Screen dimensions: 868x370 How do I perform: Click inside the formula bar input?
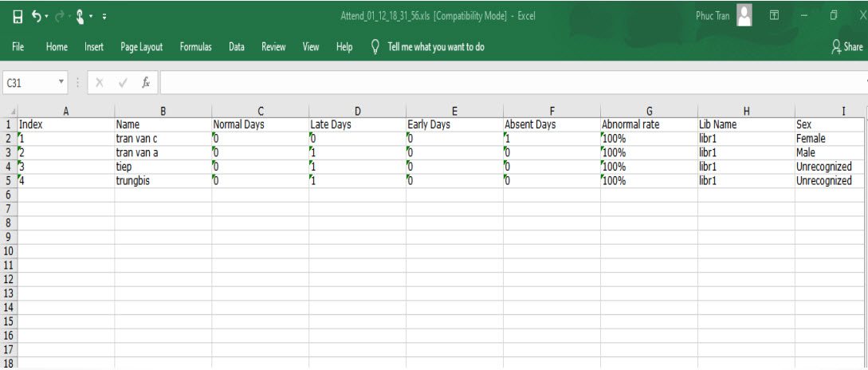[x=510, y=82]
